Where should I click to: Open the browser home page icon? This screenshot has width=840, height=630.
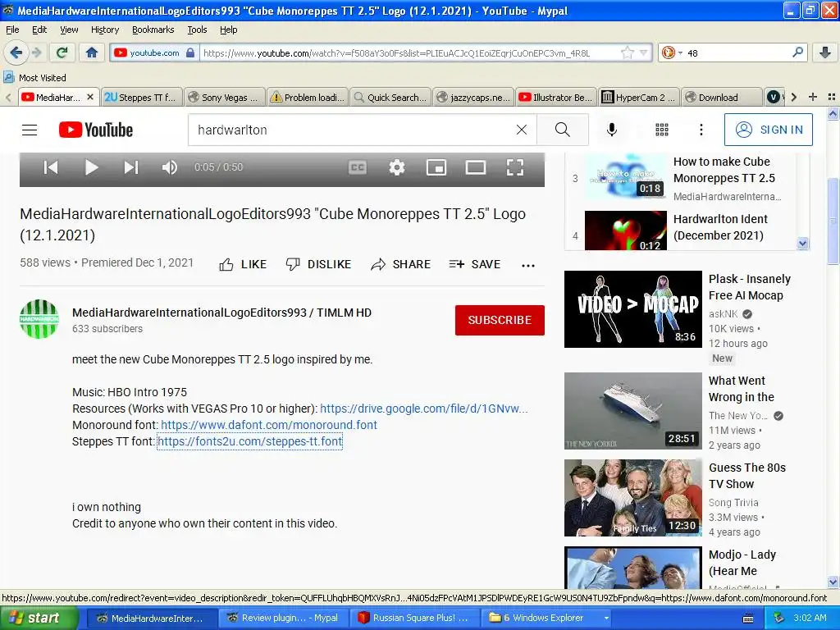[92, 52]
